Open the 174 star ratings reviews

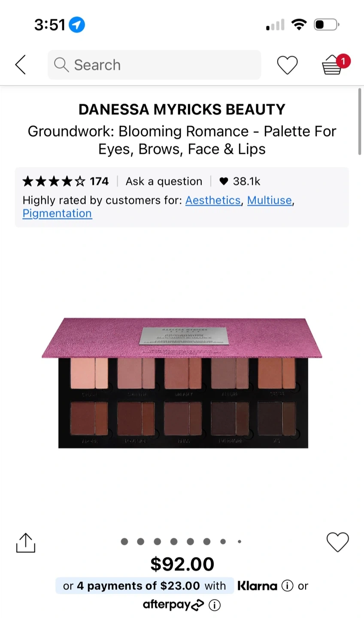tap(66, 181)
